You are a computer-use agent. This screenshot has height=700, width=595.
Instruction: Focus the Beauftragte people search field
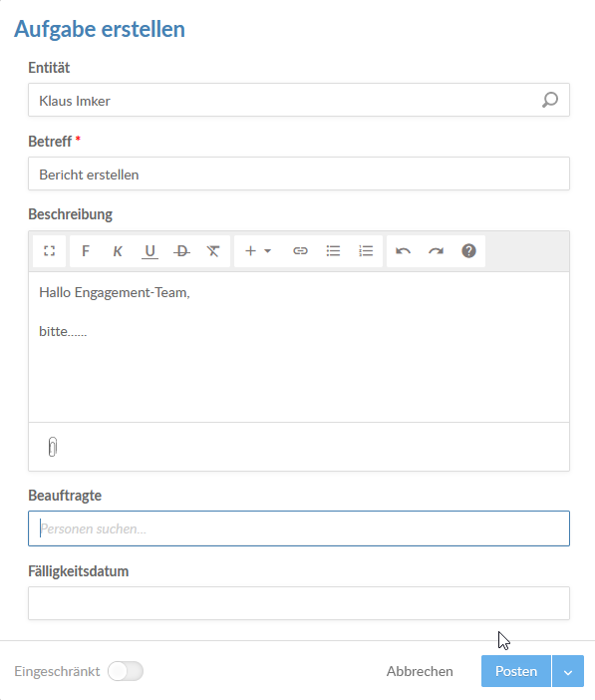coord(299,528)
